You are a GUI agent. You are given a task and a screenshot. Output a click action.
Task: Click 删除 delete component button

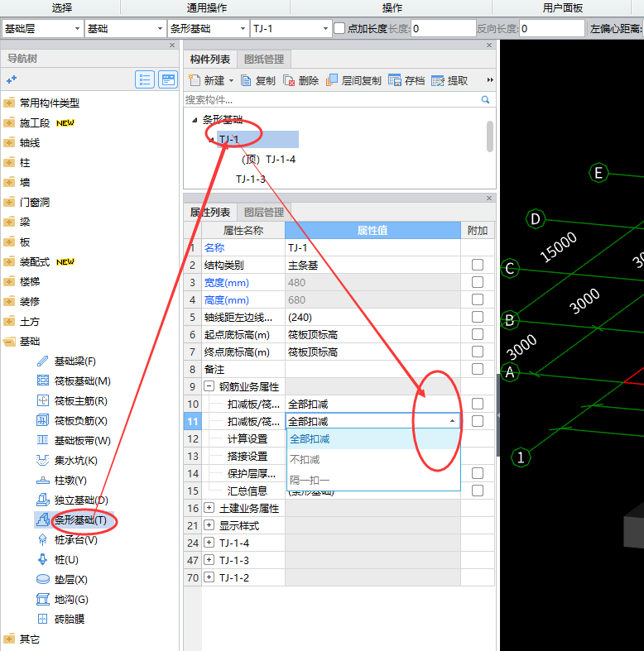coord(300,80)
